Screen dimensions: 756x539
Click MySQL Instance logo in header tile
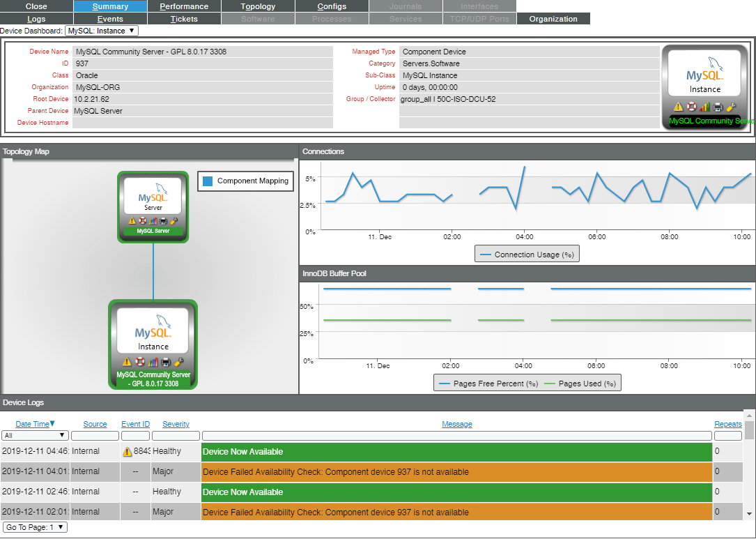(x=704, y=73)
